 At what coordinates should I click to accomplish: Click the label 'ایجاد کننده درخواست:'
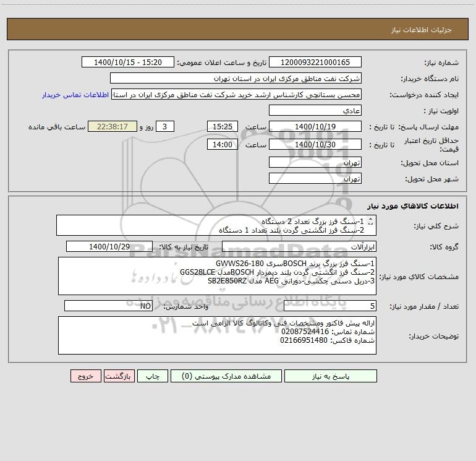[424, 95]
